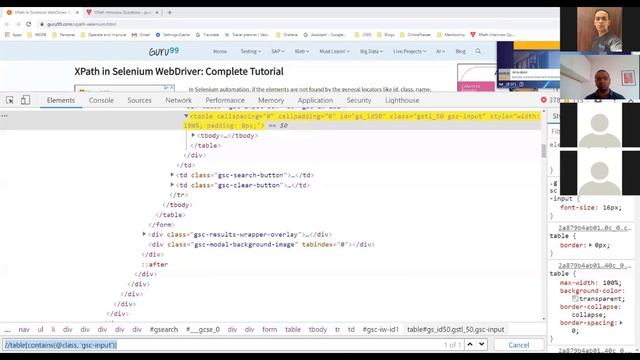640x360 pixels.
Task: Open the Live Projects dropdown menu
Action: pyautogui.click(x=409, y=51)
